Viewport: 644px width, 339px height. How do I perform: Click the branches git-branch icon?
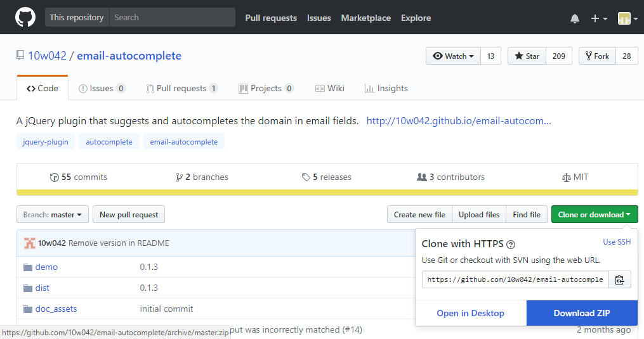pos(179,177)
